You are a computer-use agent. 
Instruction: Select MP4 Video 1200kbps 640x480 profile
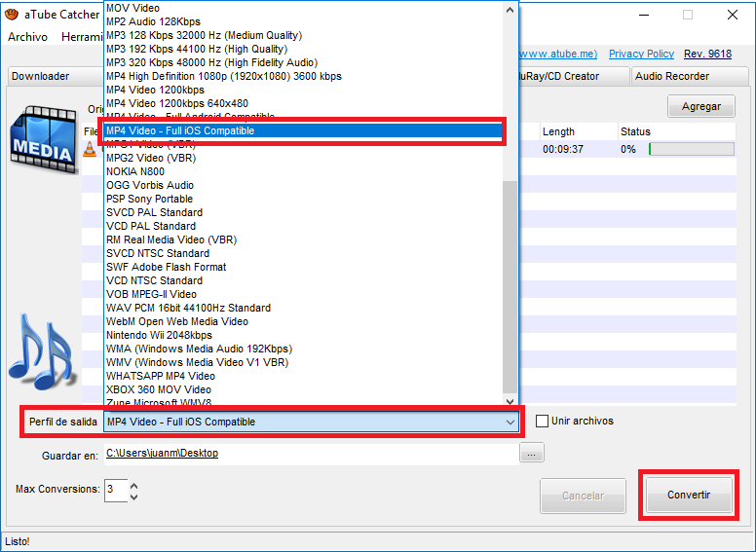[303, 103]
